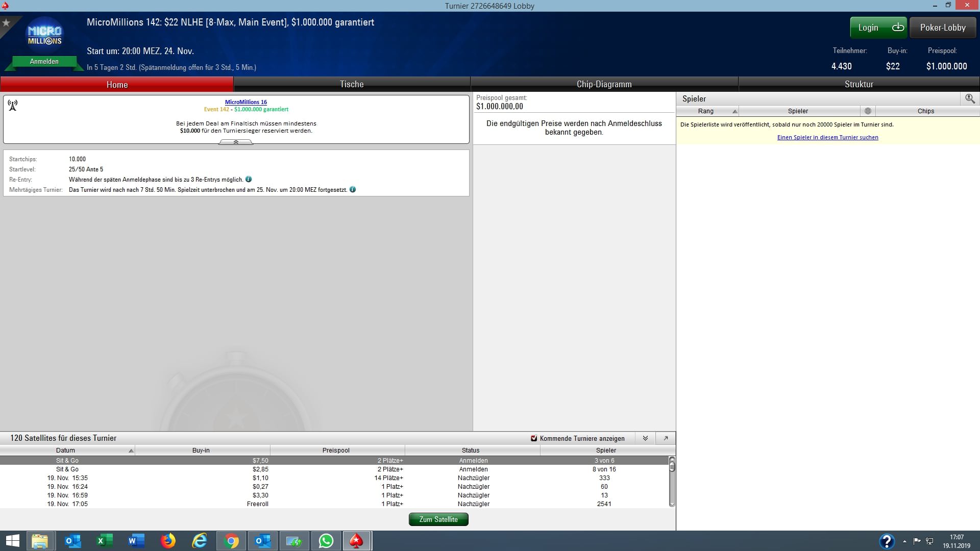Click the globe column header icon
The image size is (980, 551).
(x=868, y=111)
